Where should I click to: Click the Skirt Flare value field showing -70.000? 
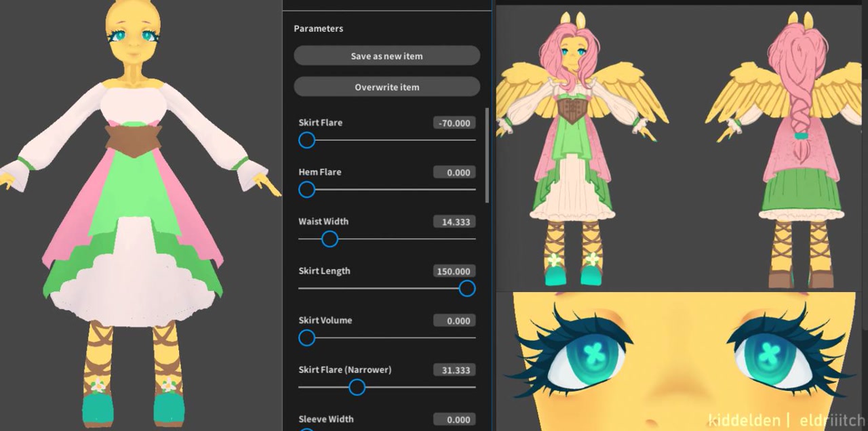coord(454,123)
